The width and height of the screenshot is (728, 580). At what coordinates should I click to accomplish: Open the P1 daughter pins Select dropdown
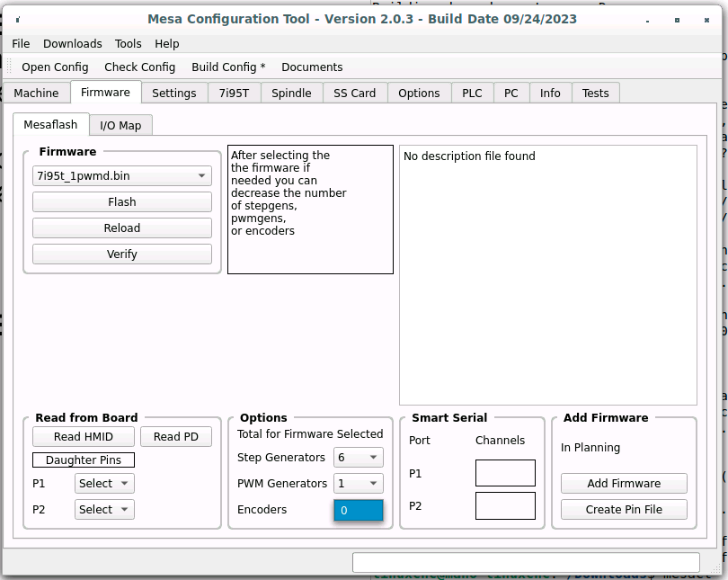[x=104, y=484]
